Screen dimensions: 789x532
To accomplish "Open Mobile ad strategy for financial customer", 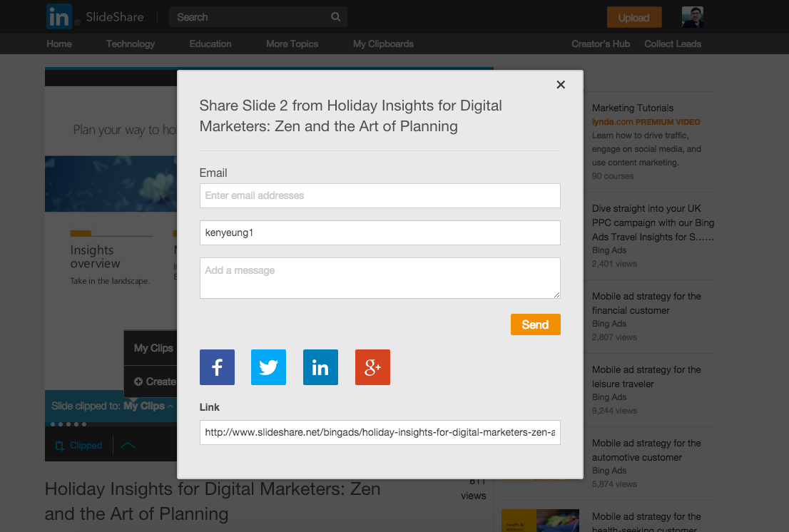I will tap(646, 303).
